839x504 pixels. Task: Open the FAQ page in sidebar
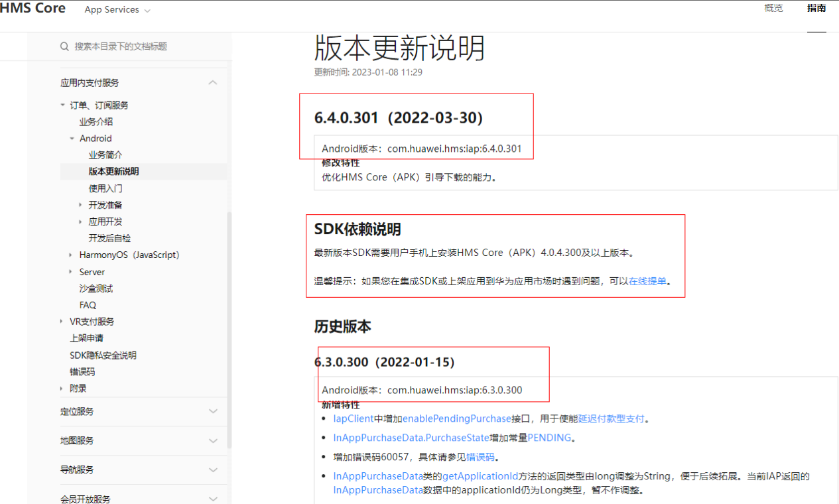coord(88,305)
